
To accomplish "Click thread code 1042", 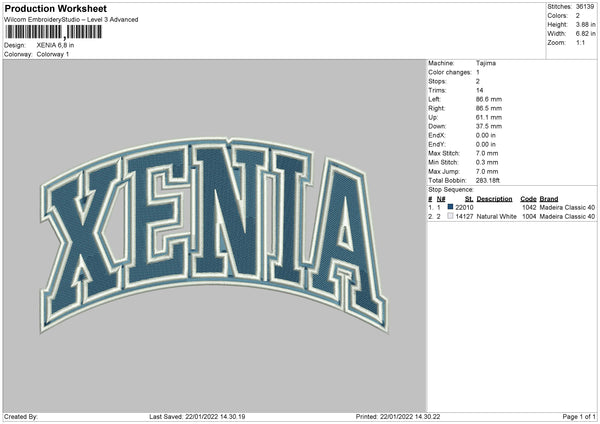I will 529,208.
